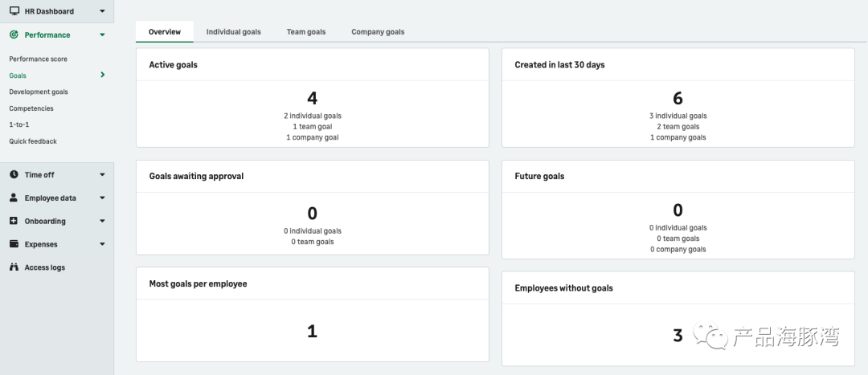868x375 pixels.
Task: Expand the Onboarding section arrow
Action: coord(102,221)
